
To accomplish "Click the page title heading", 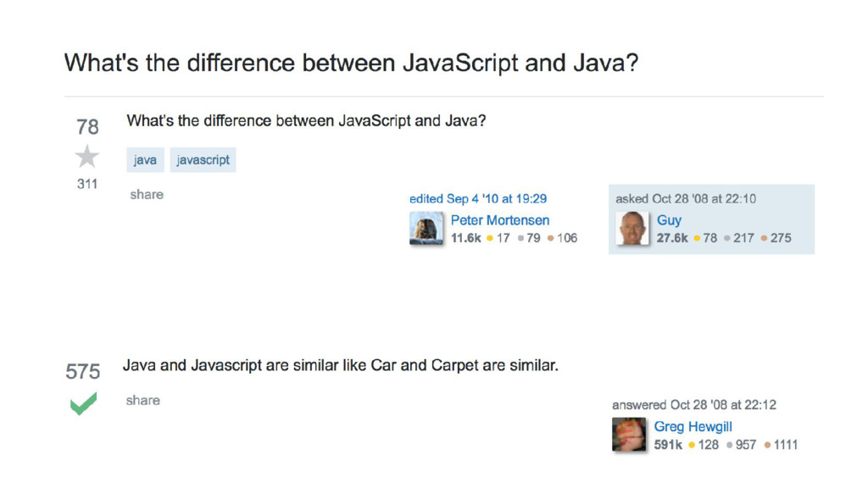I will point(351,63).
